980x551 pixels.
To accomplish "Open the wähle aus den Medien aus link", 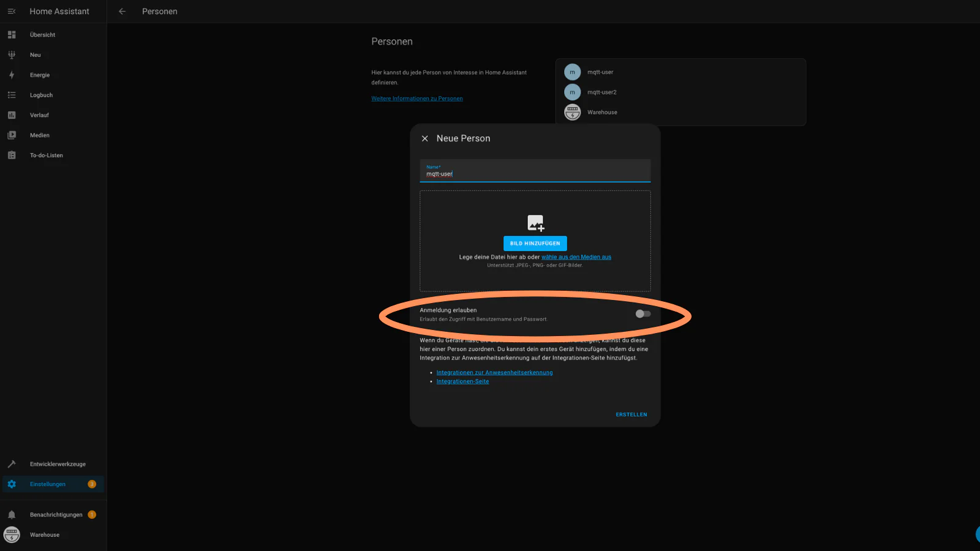I will (x=576, y=257).
